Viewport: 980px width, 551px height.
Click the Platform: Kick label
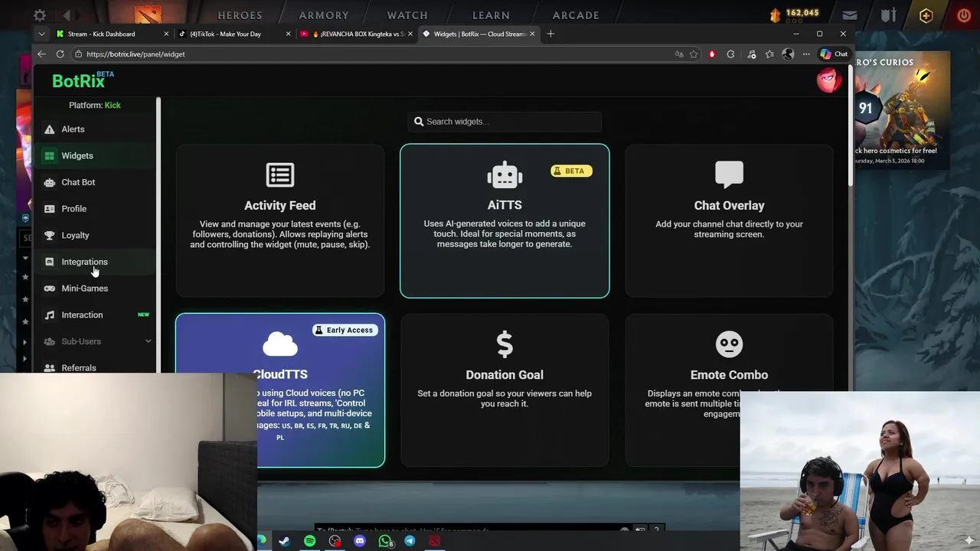pyautogui.click(x=95, y=105)
